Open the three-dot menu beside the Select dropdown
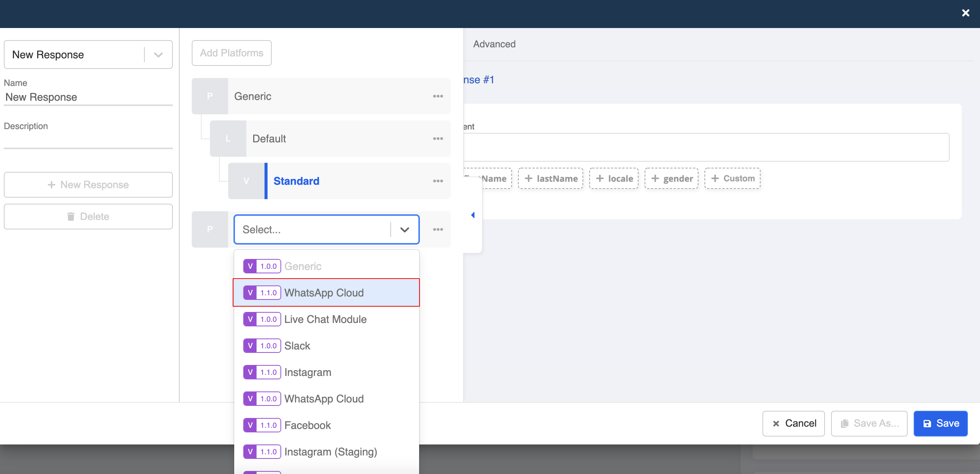The width and height of the screenshot is (980, 474). (x=437, y=229)
